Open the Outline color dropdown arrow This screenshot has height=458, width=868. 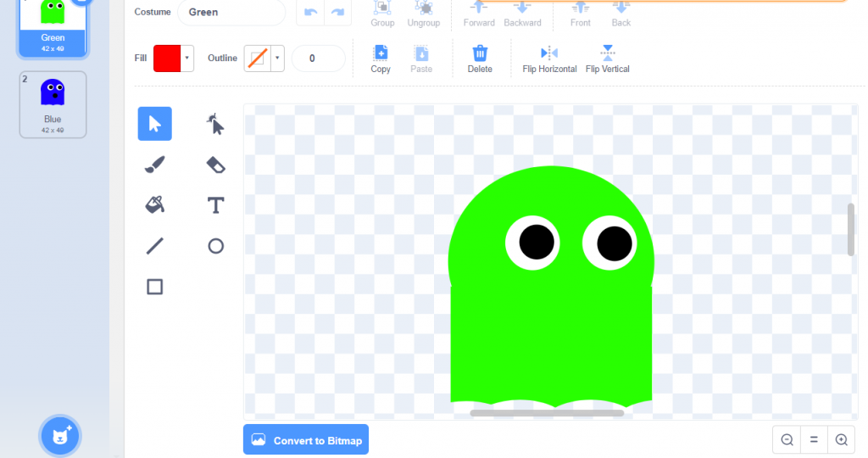click(277, 59)
